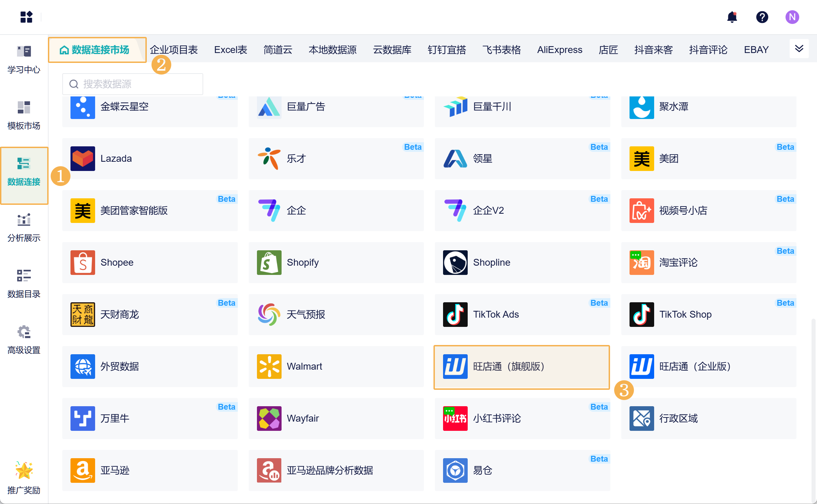
Task: Go to 模板市场 sidebar item
Action: pyautogui.click(x=24, y=116)
